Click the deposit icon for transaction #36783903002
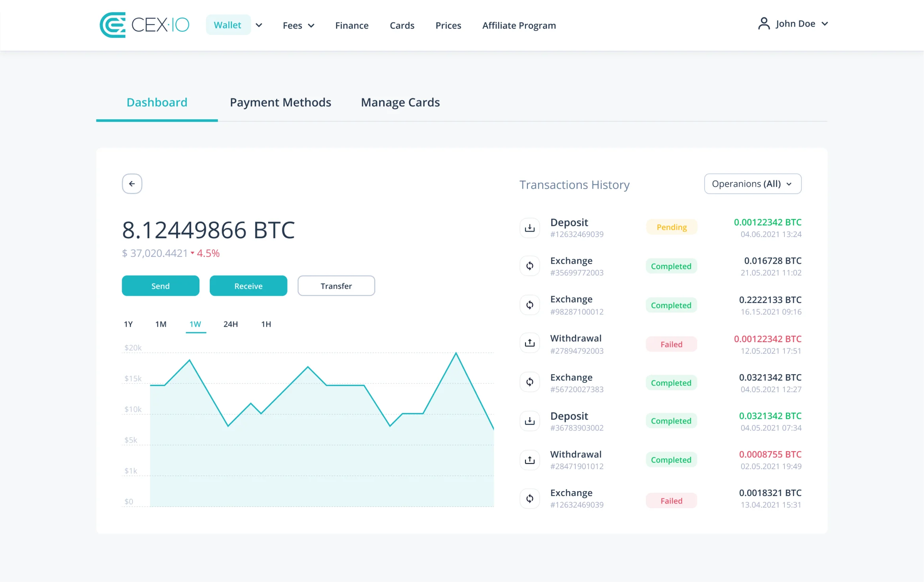 click(x=530, y=421)
